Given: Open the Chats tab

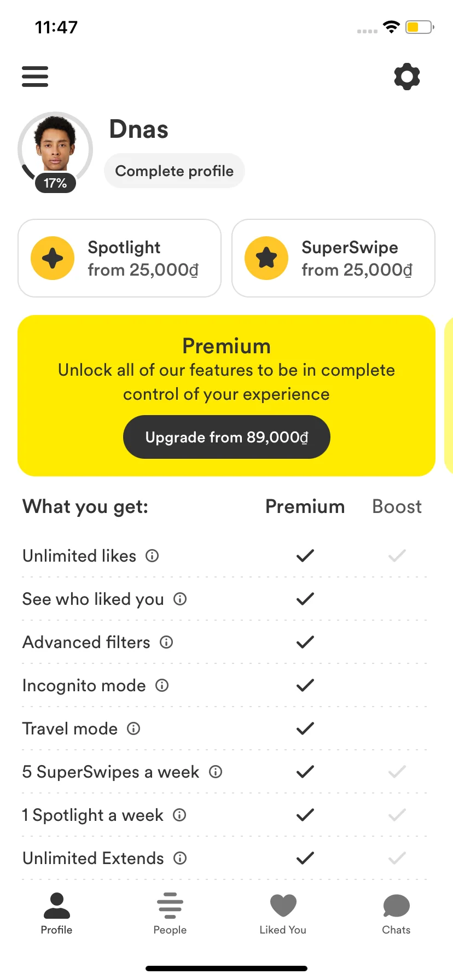Looking at the screenshot, I should [x=396, y=914].
